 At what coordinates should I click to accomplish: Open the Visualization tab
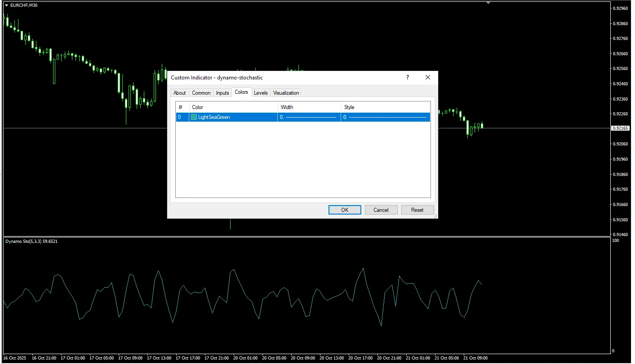pos(286,93)
